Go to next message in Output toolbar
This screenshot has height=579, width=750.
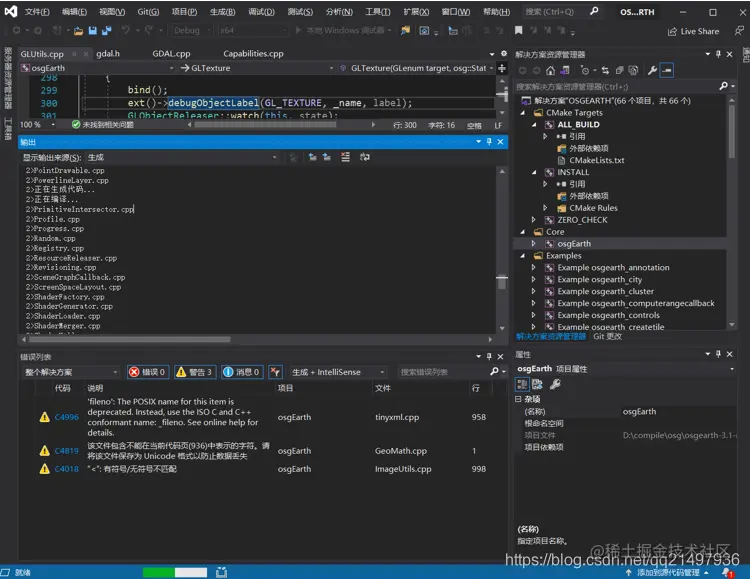click(x=327, y=157)
